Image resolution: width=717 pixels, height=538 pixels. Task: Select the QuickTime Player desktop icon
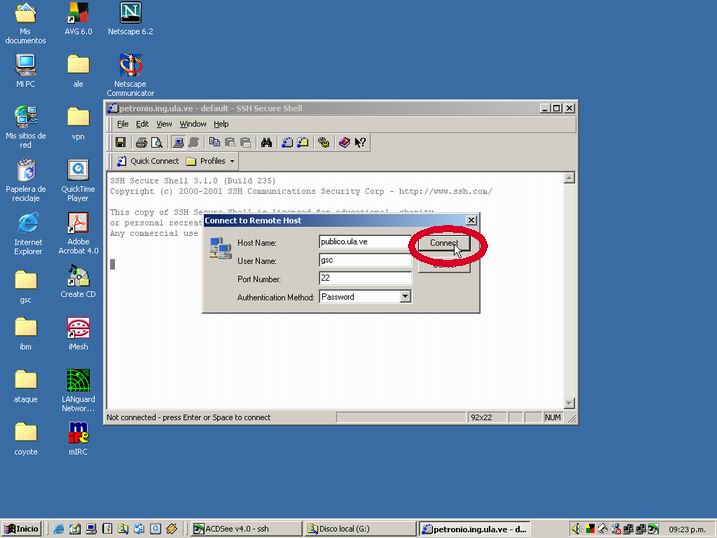(x=78, y=181)
